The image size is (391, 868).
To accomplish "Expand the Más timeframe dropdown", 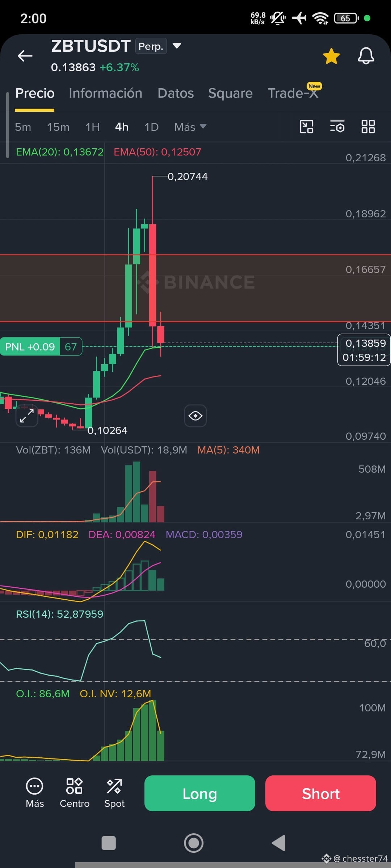I will click(190, 127).
